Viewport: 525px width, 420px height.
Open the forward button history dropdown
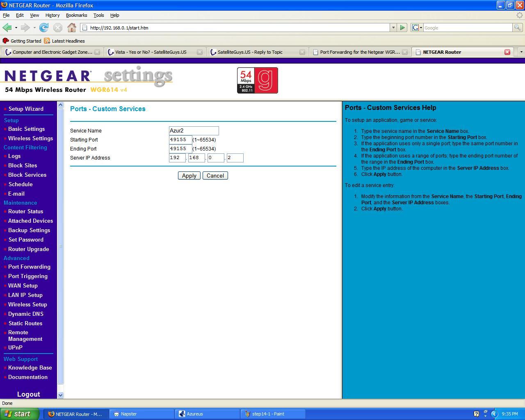point(34,27)
